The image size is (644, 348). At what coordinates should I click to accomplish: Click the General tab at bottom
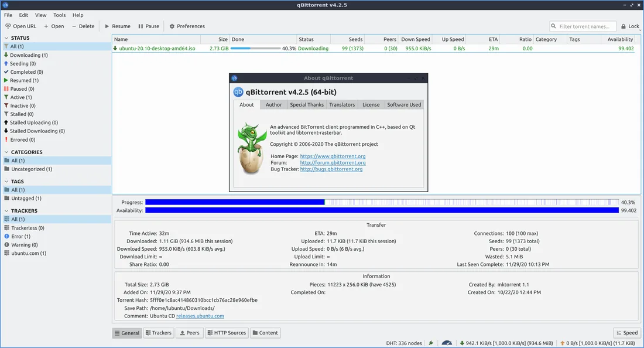click(127, 333)
